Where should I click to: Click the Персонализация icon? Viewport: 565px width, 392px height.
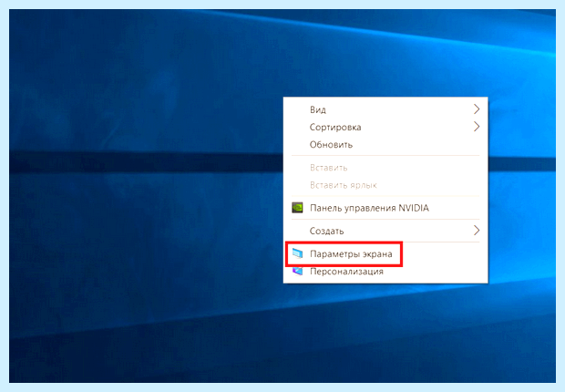pos(298,271)
